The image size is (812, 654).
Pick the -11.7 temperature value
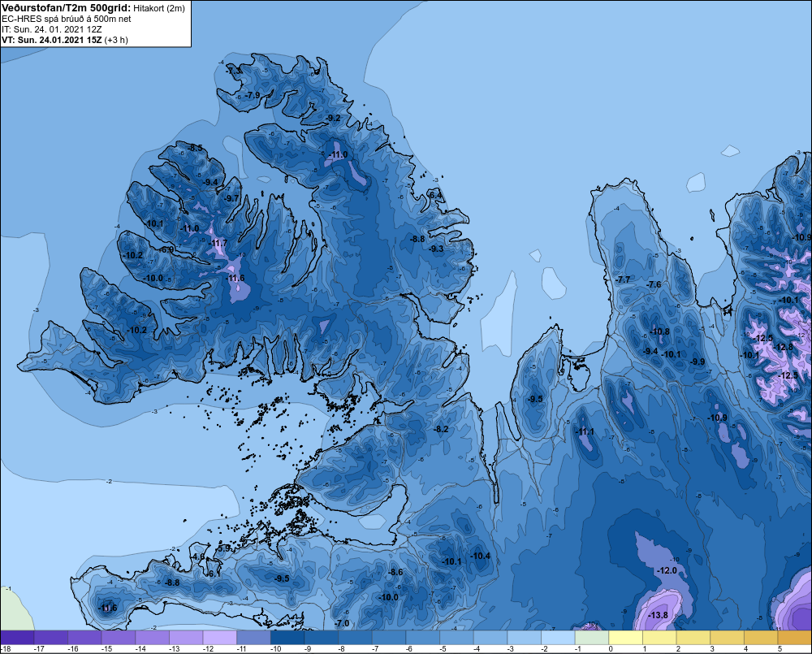[x=218, y=243]
